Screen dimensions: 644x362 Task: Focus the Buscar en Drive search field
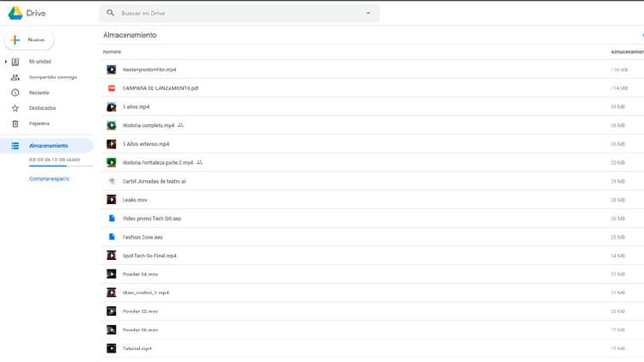[239, 13]
